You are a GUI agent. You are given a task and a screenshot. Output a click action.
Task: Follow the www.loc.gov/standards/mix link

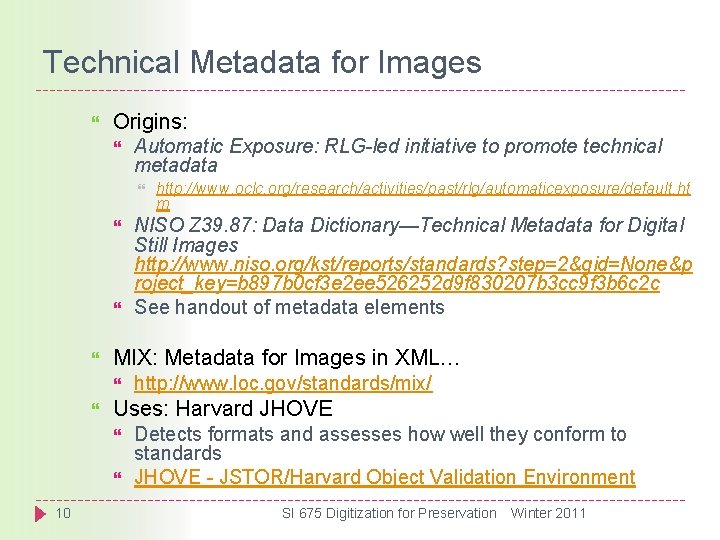coord(283,384)
